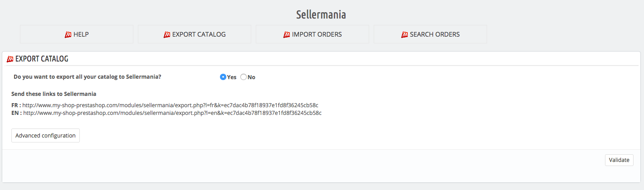Click the Validate button
This screenshot has width=644, height=190.
(x=619, y=160)
